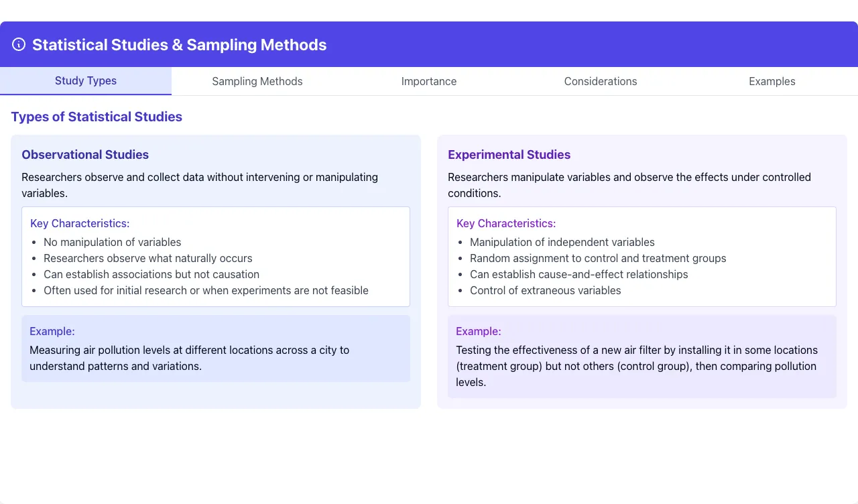Click 'Random assignment to control and treatment groups'
The height and width of the screenshot is (504, 858).
598,258
